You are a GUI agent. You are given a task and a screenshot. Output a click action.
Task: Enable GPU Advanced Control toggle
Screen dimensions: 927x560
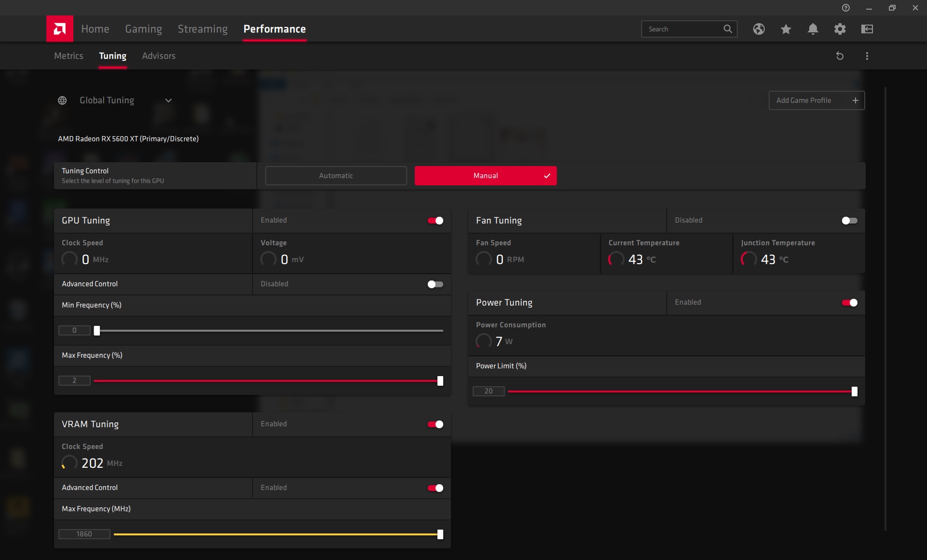point(435,284)
